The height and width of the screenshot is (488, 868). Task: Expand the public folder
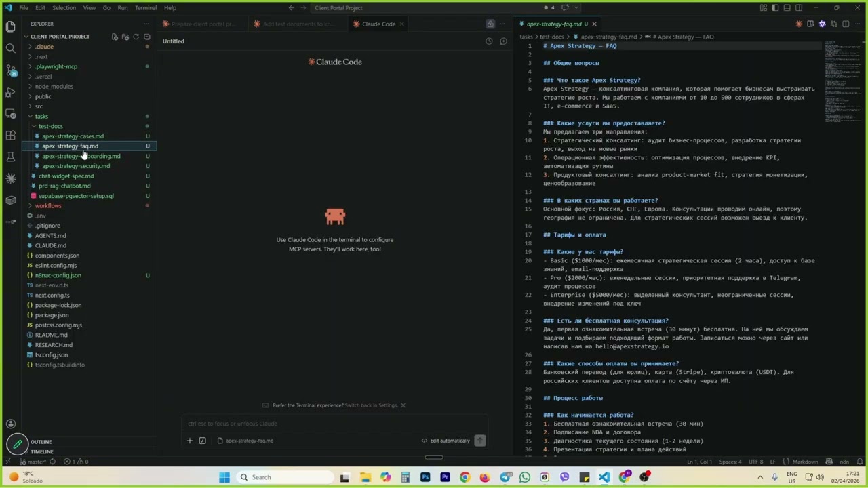89,96
